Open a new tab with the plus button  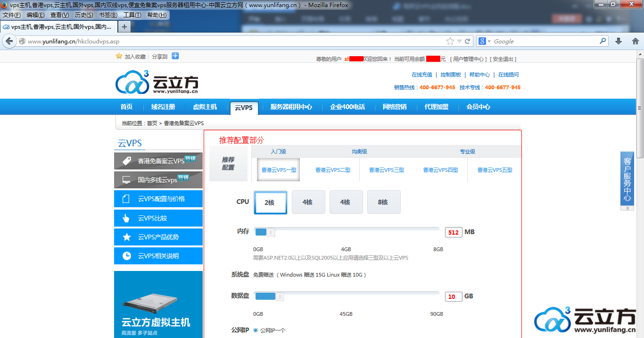click(x=124, y=27)
